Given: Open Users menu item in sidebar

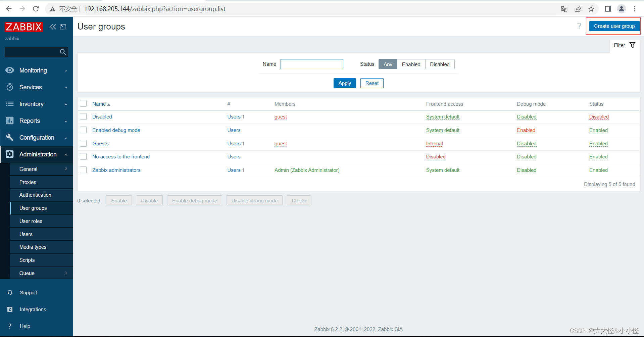Looking at the screenshot, I should click(x=41, y=234).
